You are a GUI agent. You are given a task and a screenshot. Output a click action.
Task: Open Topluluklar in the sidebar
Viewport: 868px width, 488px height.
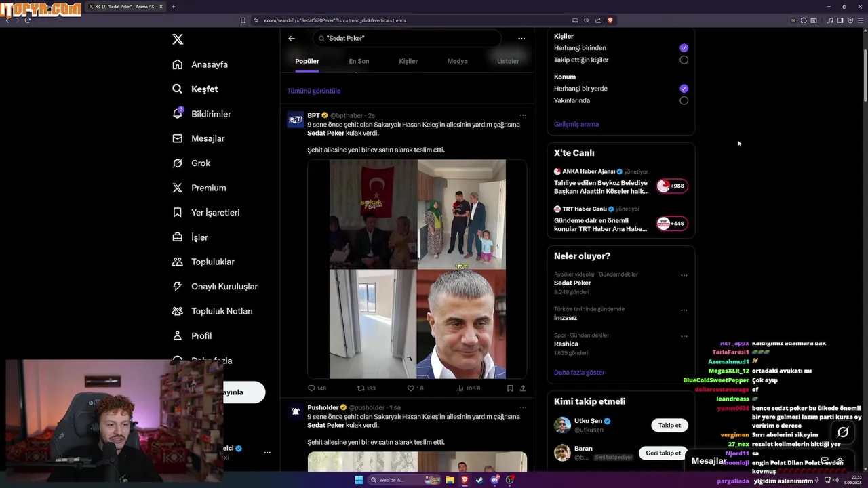click(203, 262)
